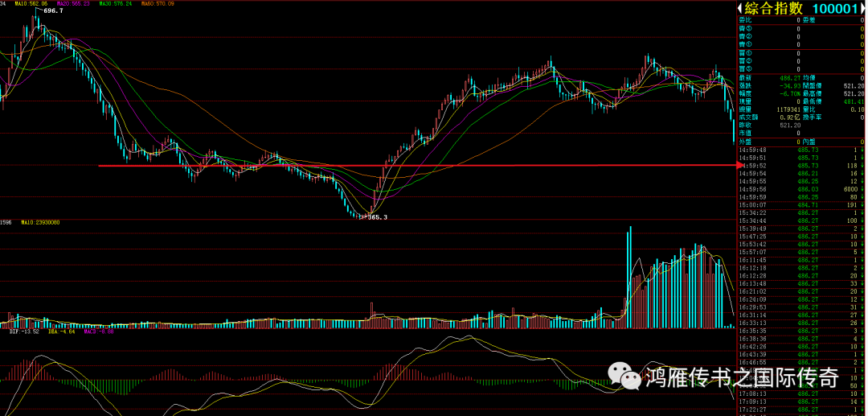This screenshot has width=868, height=416.
Task: Click the 委差 label
Action: tap(809, 20)
